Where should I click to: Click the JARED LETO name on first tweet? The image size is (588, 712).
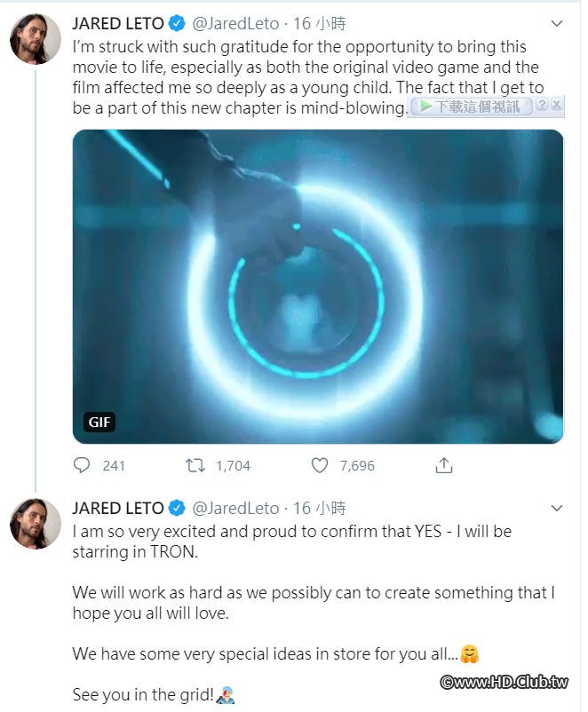coord(118,24)
